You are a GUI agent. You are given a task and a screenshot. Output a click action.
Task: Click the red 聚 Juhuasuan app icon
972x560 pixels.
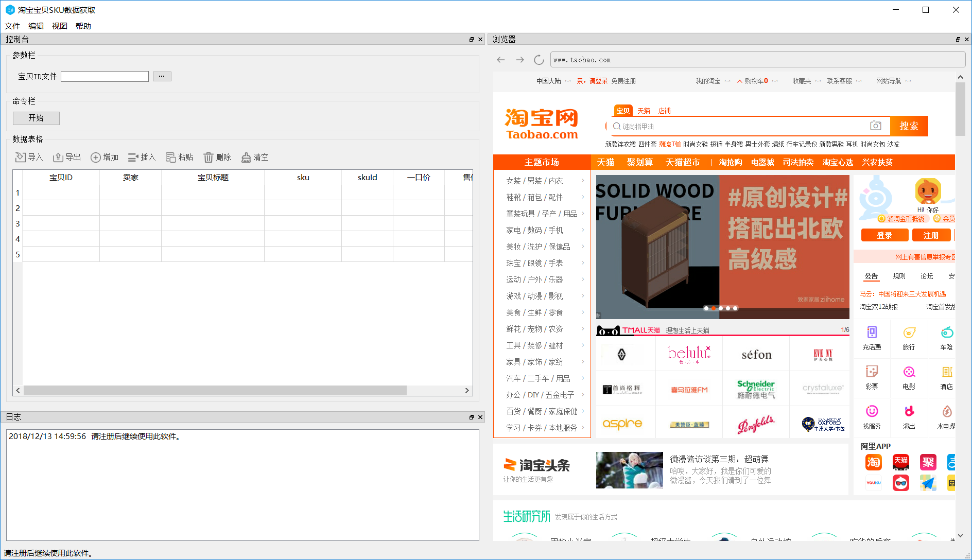(x=928, y=462)
